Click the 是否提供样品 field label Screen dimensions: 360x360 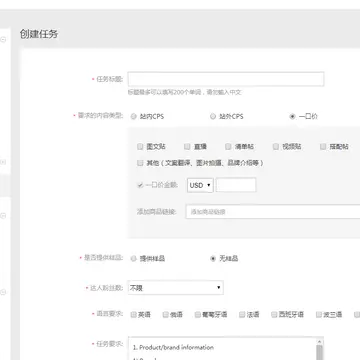pyautogui.click(x=103, y=258)
